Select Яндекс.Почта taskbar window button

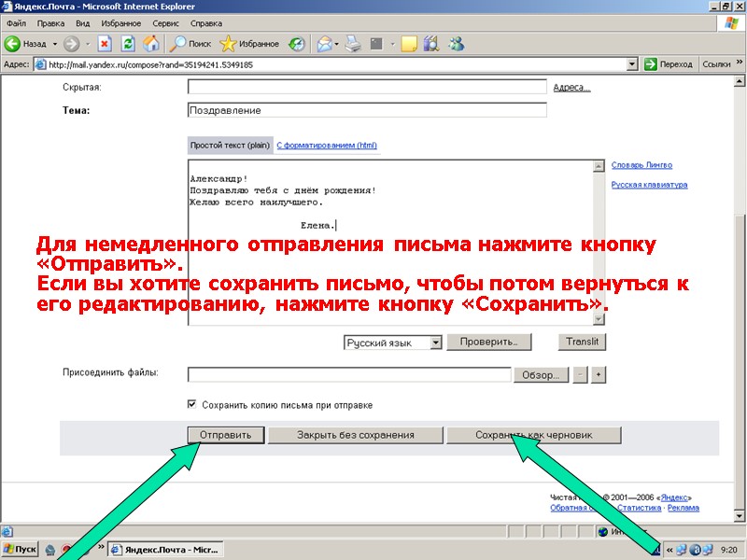[x=165, y=550]
